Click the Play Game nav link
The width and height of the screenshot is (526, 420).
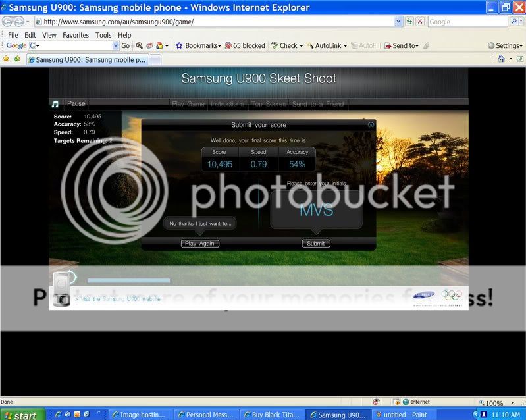pyautogui.click(x=188, y=104)
